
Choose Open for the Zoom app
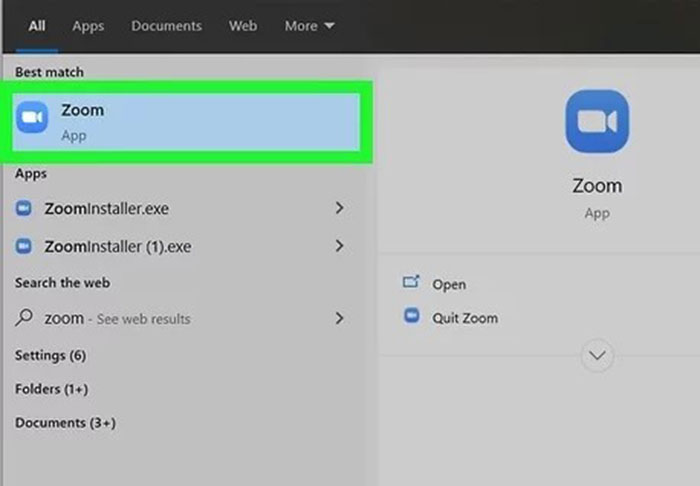click(449, 284)
